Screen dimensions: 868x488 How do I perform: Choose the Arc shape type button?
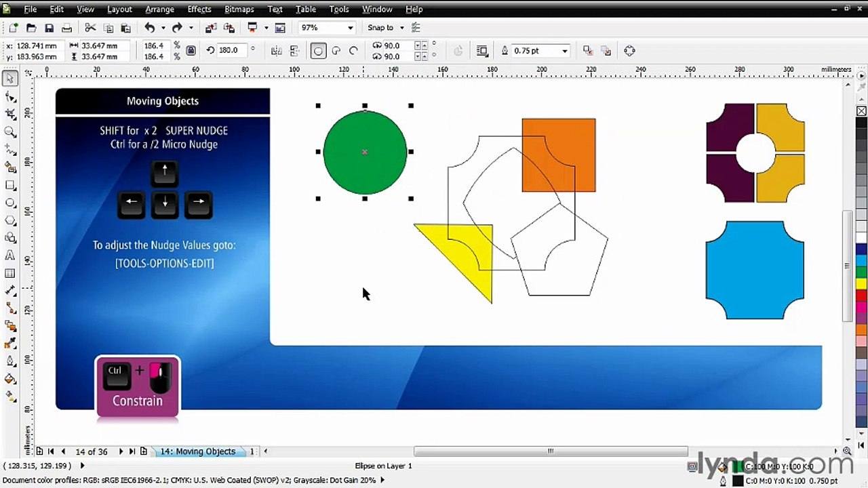coord(353,51)
